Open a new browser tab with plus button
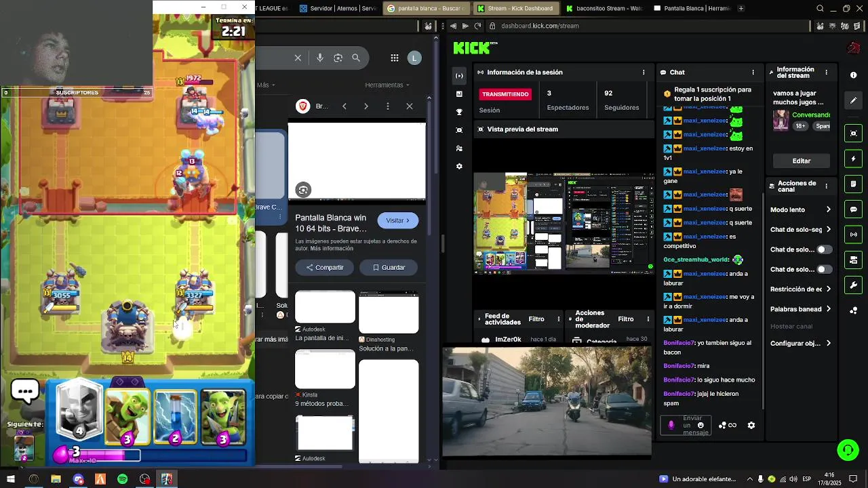The height and width of the screenshot is (488, 868). coord(741,8)
